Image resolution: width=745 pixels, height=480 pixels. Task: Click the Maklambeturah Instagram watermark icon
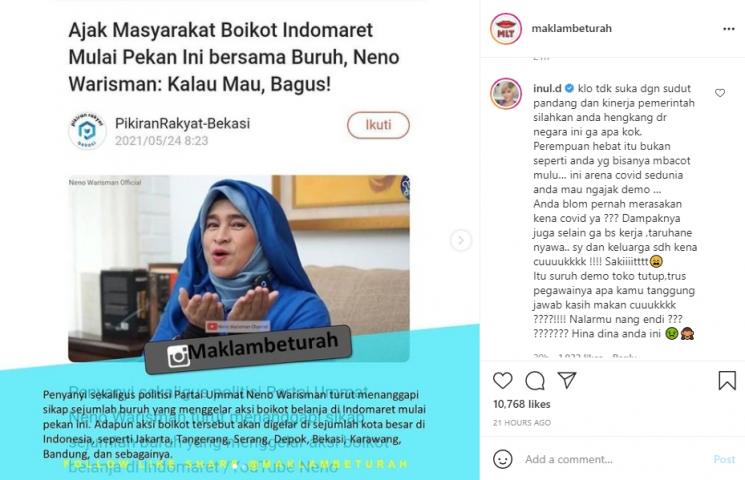(x=178, y=356)
